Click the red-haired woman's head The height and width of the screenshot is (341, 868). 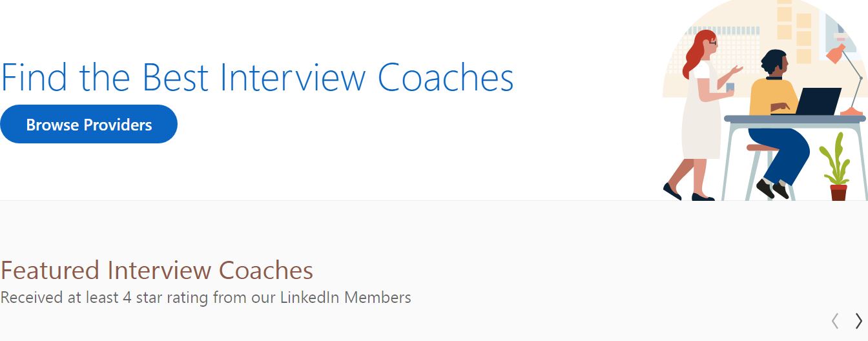(705, 44)
